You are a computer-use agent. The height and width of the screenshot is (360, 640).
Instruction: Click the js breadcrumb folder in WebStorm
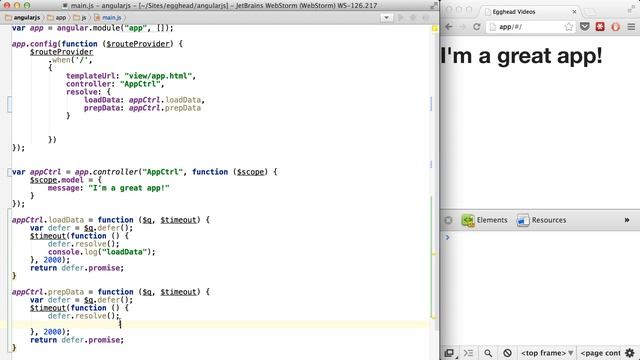tap(80, 18)
